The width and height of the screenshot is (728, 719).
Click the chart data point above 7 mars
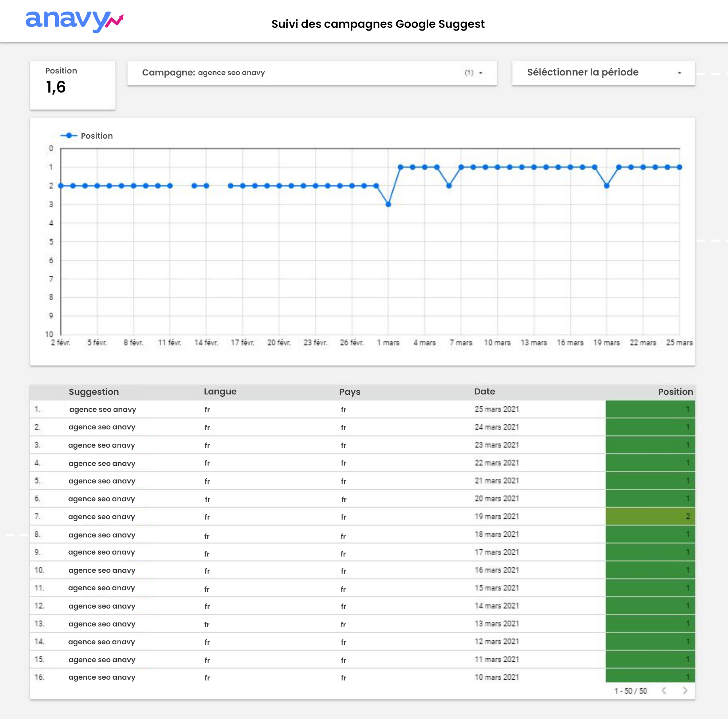click(x=461, y=167)
